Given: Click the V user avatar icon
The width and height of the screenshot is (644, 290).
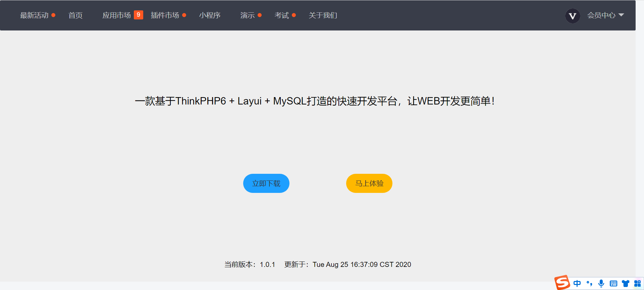Looking at the screenshot, I should click(573, 16).
